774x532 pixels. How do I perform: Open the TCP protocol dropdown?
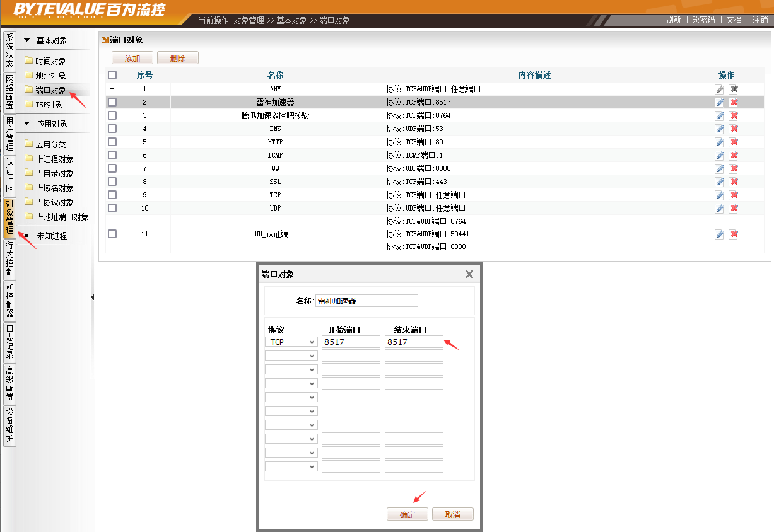tap(291, 342)
